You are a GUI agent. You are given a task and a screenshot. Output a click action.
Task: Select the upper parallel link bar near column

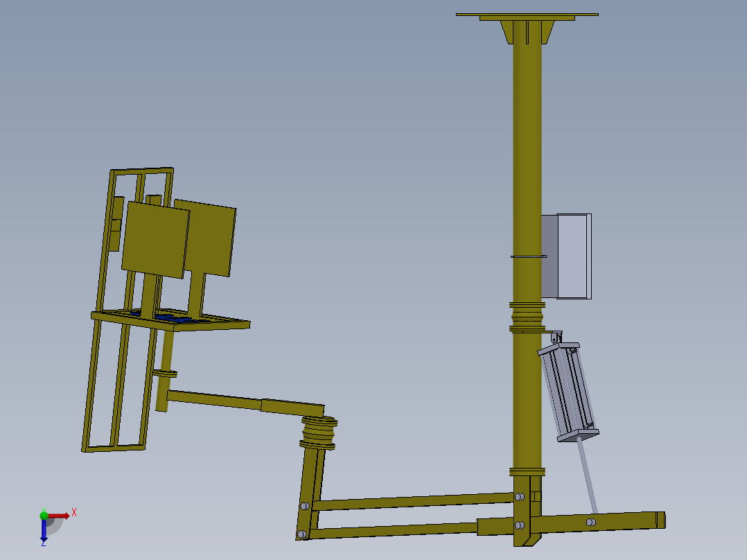tap(412, 502)
